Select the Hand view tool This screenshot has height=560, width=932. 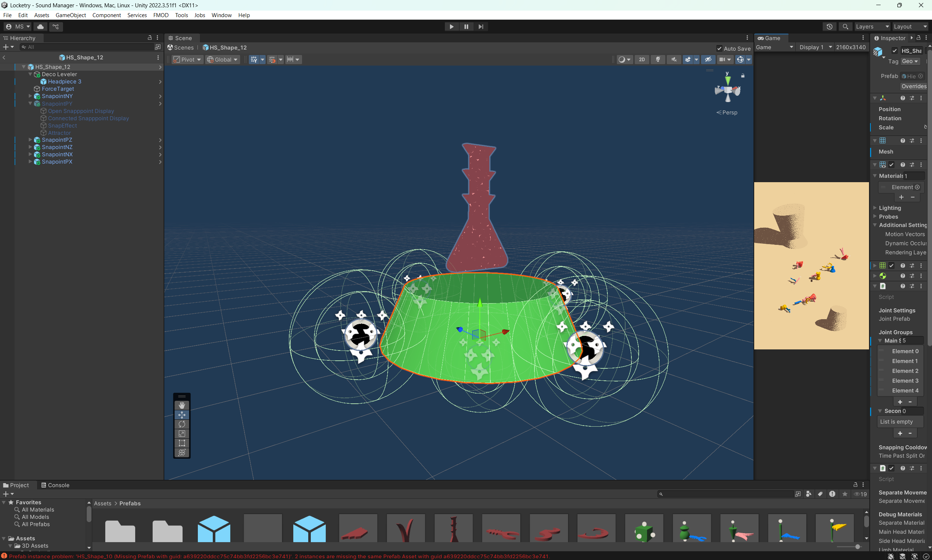181,405
